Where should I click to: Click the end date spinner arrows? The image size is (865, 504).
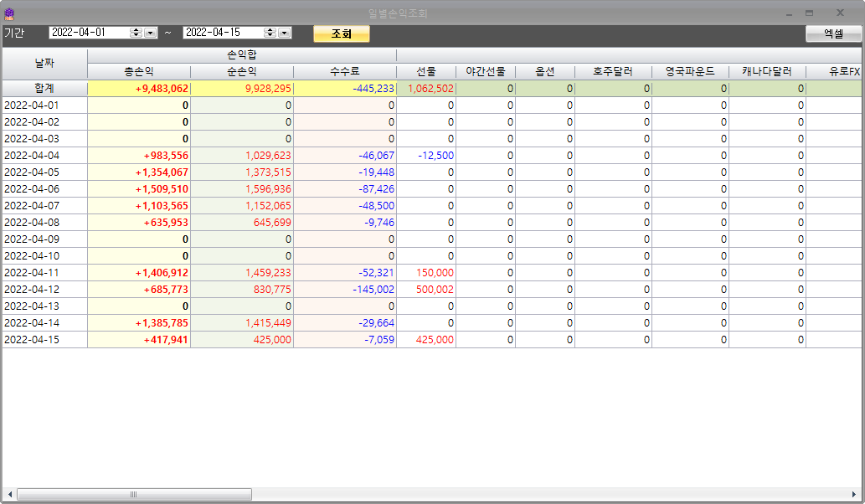pos(270,33)
